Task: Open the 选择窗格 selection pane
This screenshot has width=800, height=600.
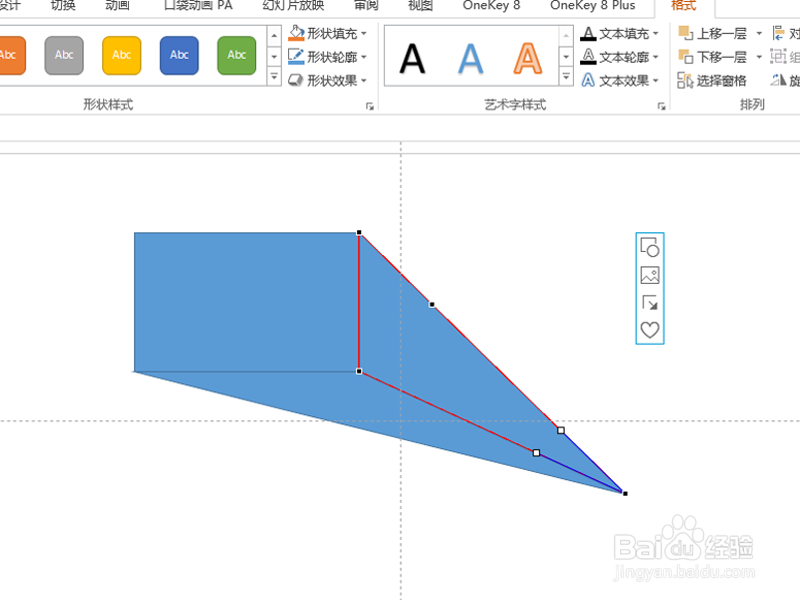Action: coord(712,81)
